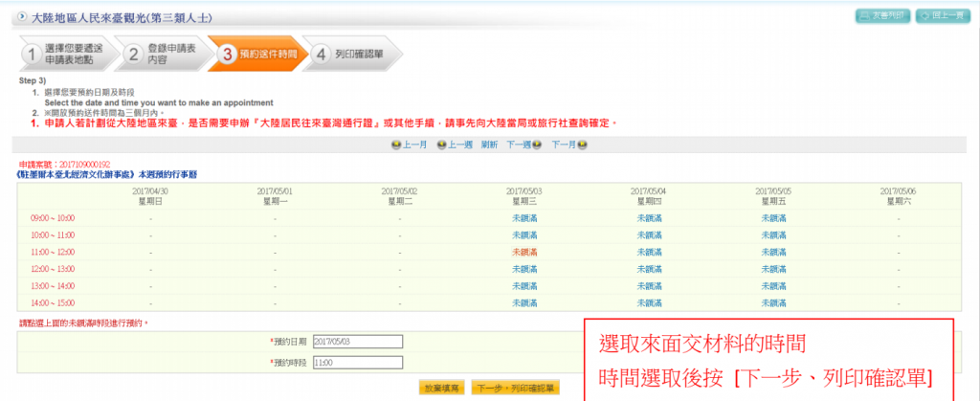Book Wednesday 2017/05/03 10:00~11:00 未額滿 slot

click(x=524, y=235)
